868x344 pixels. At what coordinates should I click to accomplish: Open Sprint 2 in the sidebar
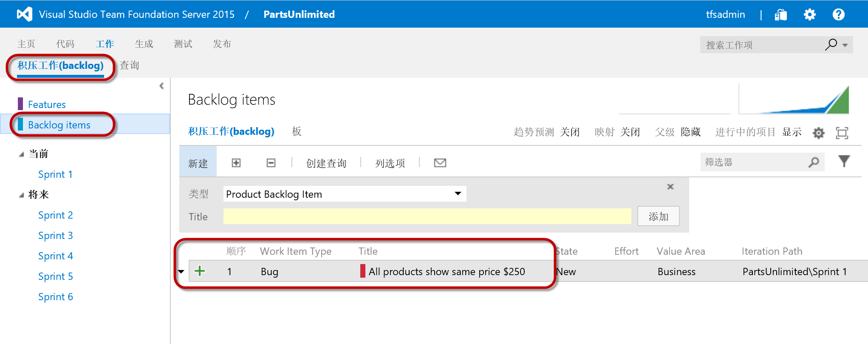click(x=56, y=215)
